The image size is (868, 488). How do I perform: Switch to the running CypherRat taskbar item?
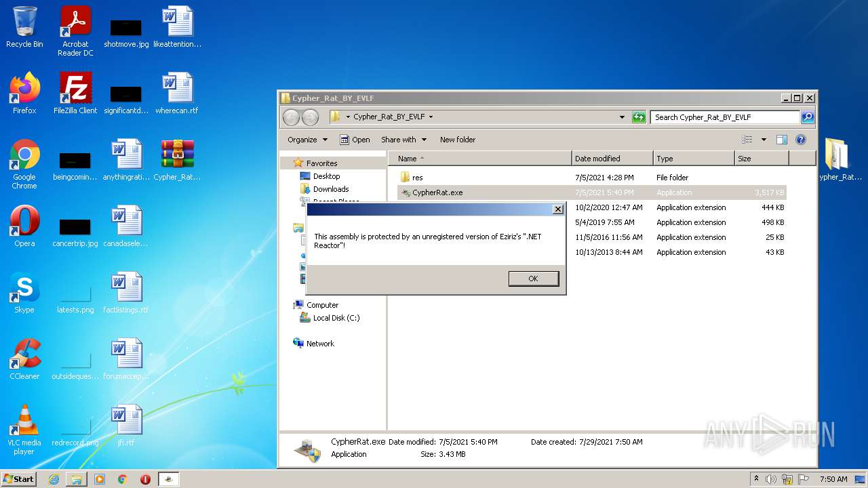point(169,479)
